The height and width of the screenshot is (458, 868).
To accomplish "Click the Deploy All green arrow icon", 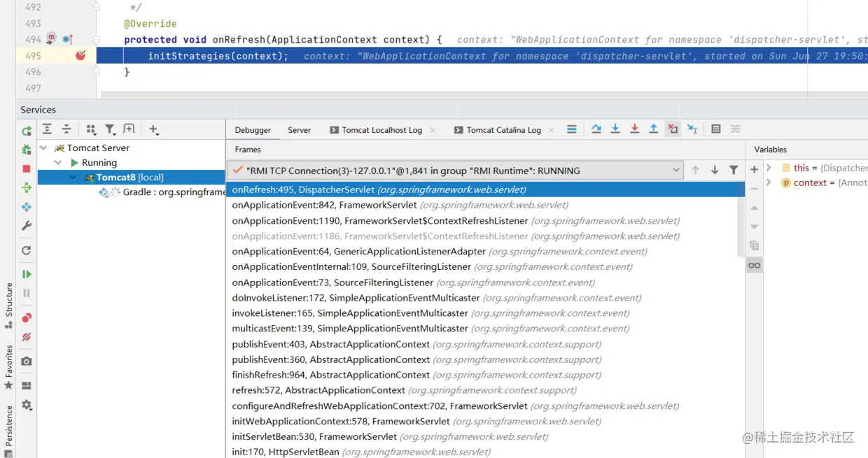I will coord(27,187).
